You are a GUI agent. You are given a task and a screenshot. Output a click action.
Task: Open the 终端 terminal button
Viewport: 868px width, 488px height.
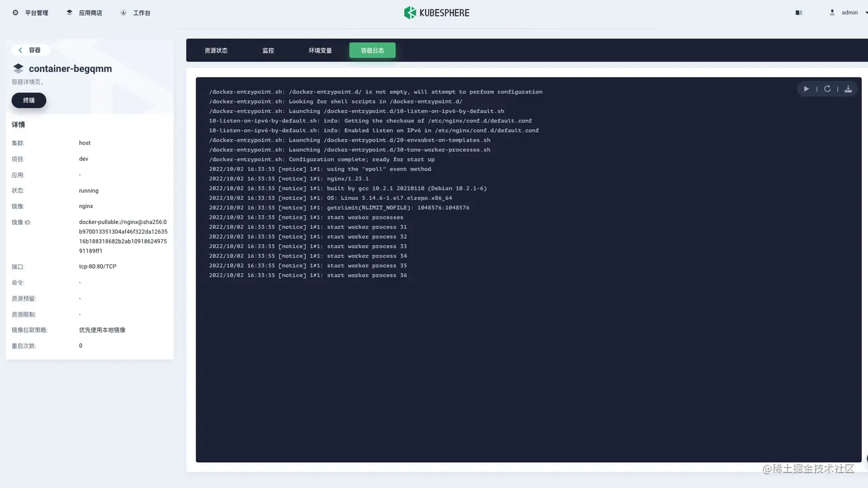pos(29,100)
